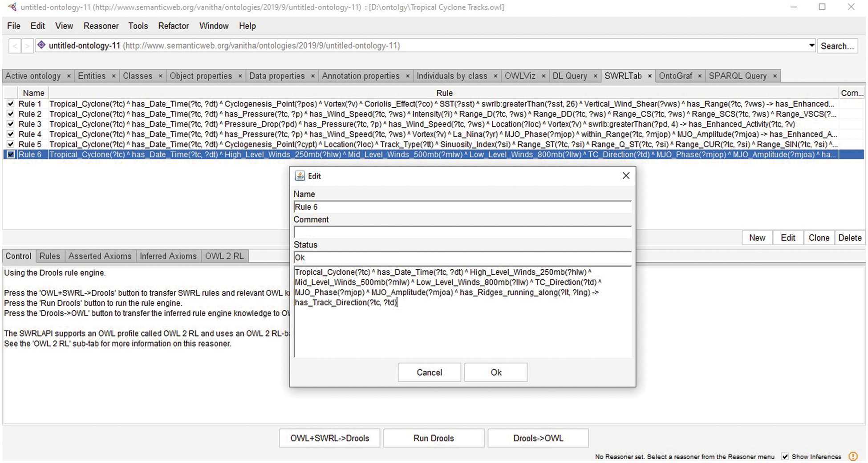Toggle the Rule 4 checkbox
The height and width of the screenshot is (463, 868).
point(11,134)
